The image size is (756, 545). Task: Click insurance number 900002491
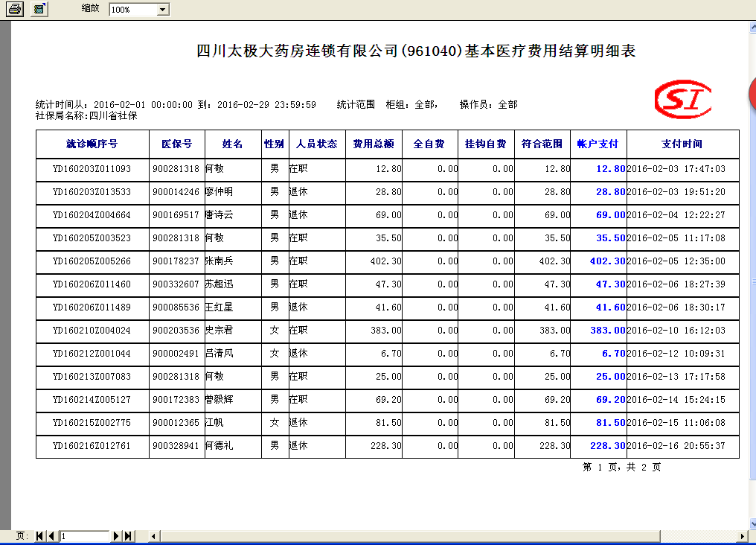tap(176, 354)
